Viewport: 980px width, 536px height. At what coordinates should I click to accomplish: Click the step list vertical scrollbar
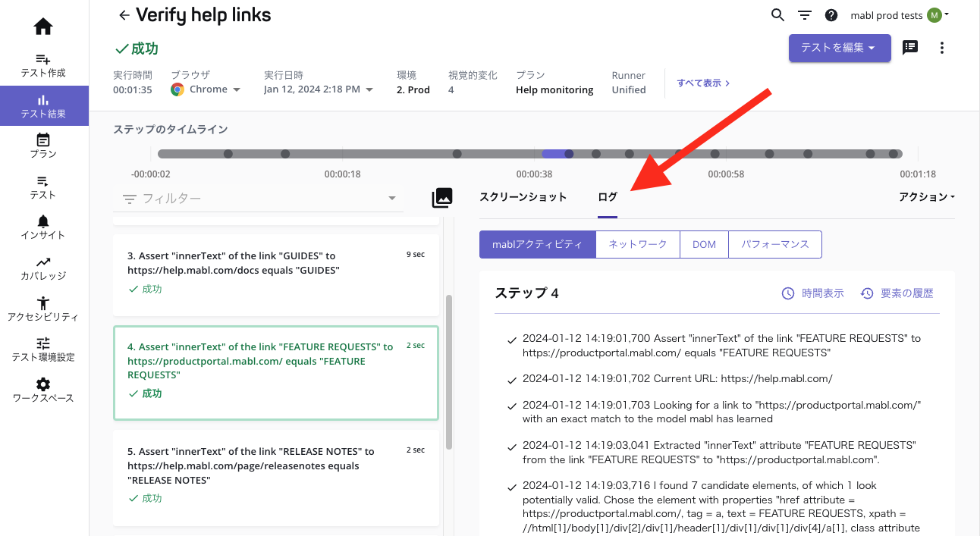(x=448, y=371)
